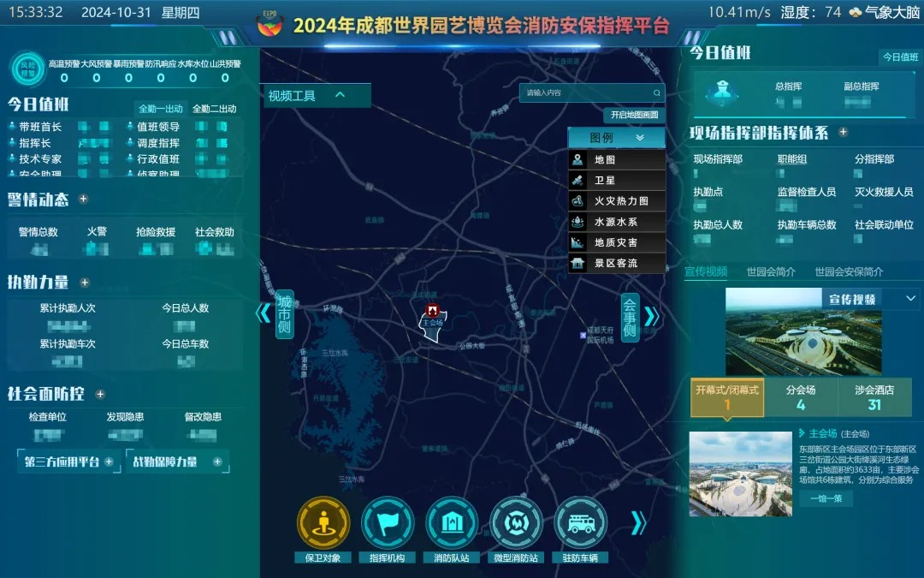Select the 分会场 tab
This screenshot has width=924, height=578.
click(x=800, y=397)
